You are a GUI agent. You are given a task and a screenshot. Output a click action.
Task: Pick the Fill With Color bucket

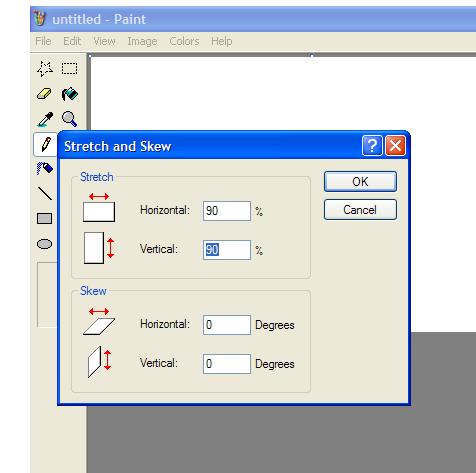pos(69,94)
